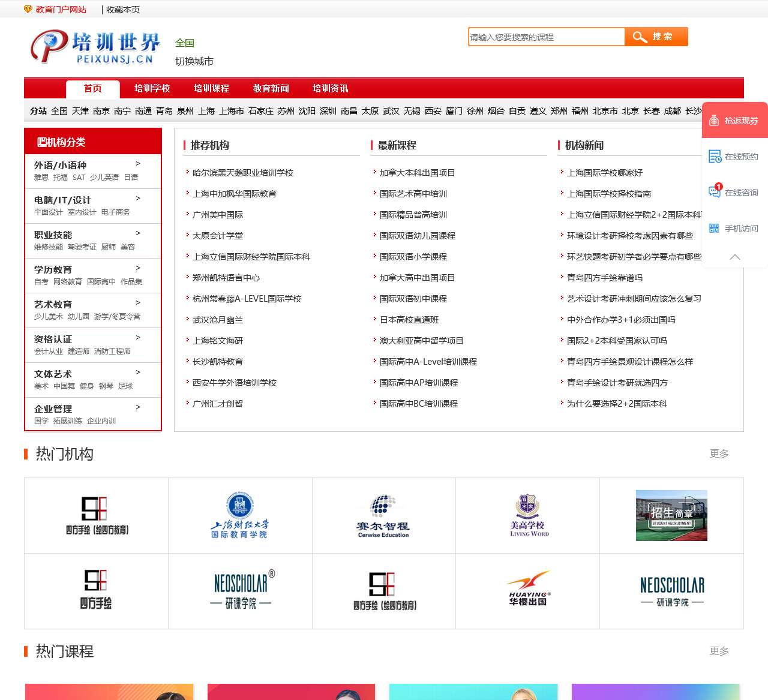The image size is (768, 700).
Task: Open 在线预约 booking icon in sidebar
Action: (x=715, y=157)
